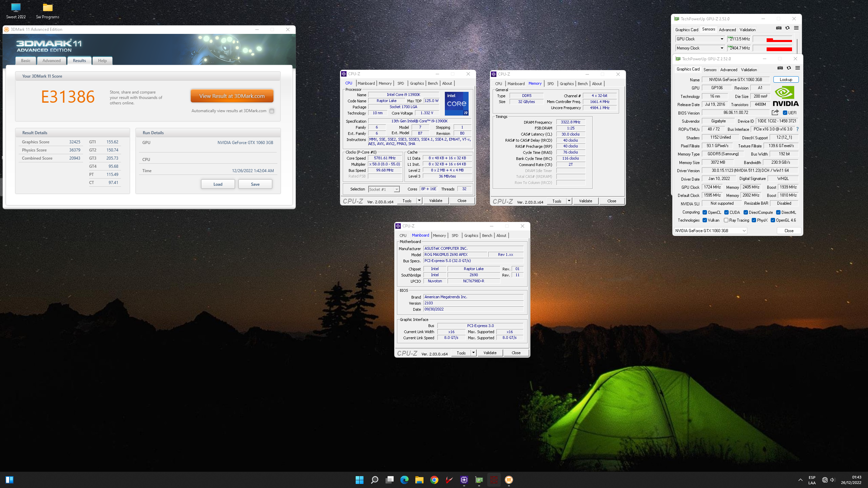Image resolution: width=868 pixels, height=488 pixels.
Task: Click the Save button in Run Details
Action: pos(255,184)
